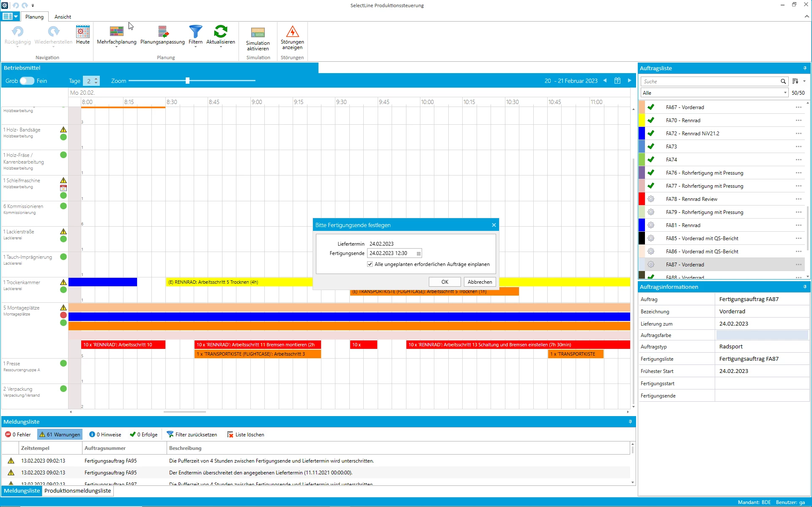Click Abbrechen button in dialog
Screen dimensions: 812x507
click(479, 282)
